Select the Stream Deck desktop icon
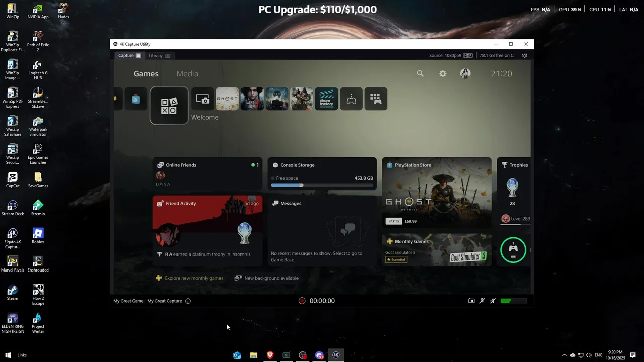This screenshot has width=644, height=362. (x=13, y=208)
